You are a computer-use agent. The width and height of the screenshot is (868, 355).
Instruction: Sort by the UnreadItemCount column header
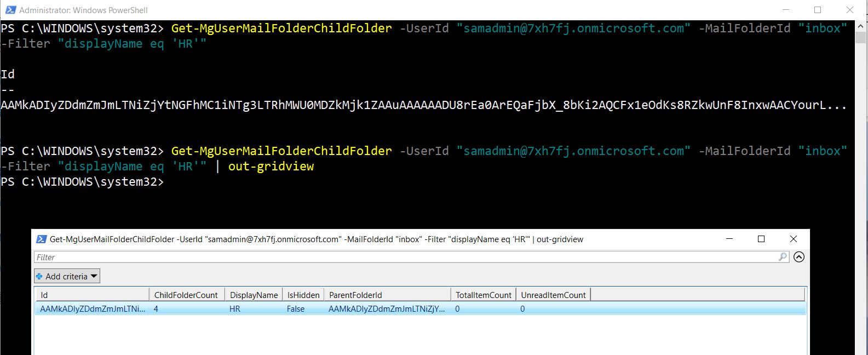pyautogui.click(x=553, y=295)
